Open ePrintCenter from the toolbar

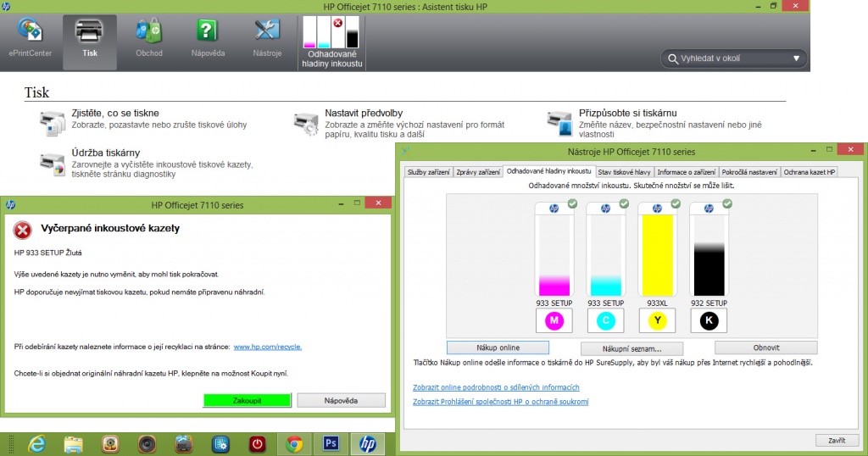click(x=30, y=37)
